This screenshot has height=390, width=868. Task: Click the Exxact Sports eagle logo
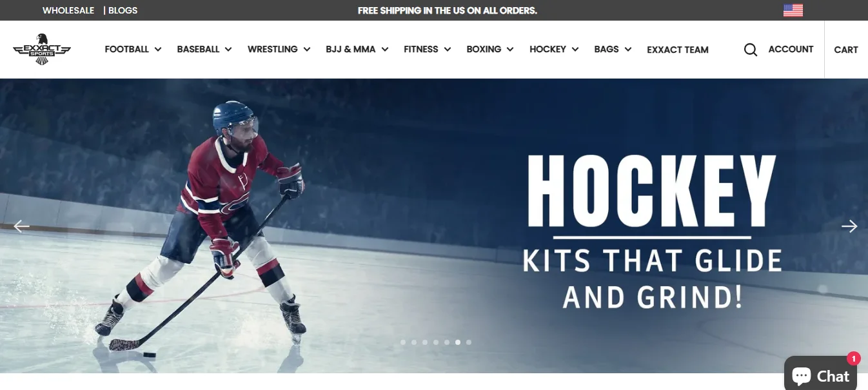click(x=42, y=49)
